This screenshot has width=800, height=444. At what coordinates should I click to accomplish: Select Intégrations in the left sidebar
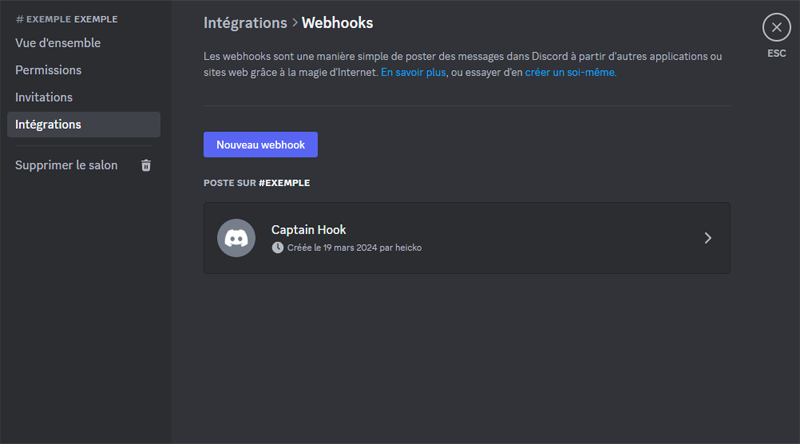[x=48, y=124]
